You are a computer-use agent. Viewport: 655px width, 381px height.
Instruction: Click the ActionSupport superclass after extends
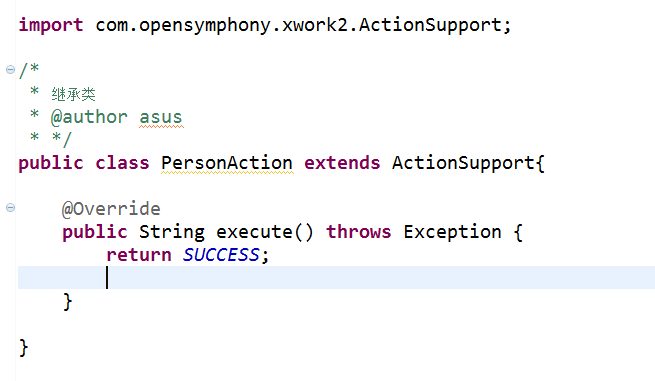(463, 163)
